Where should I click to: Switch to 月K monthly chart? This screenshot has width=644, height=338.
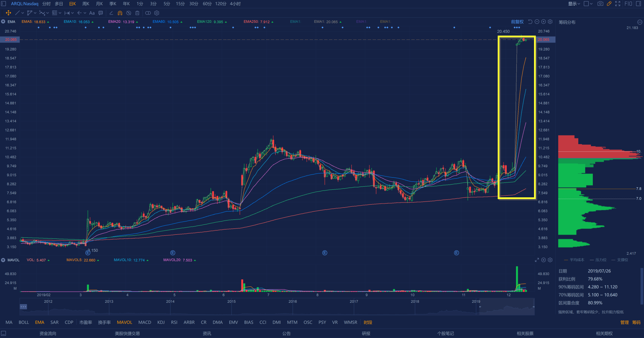tap(99, 4)
